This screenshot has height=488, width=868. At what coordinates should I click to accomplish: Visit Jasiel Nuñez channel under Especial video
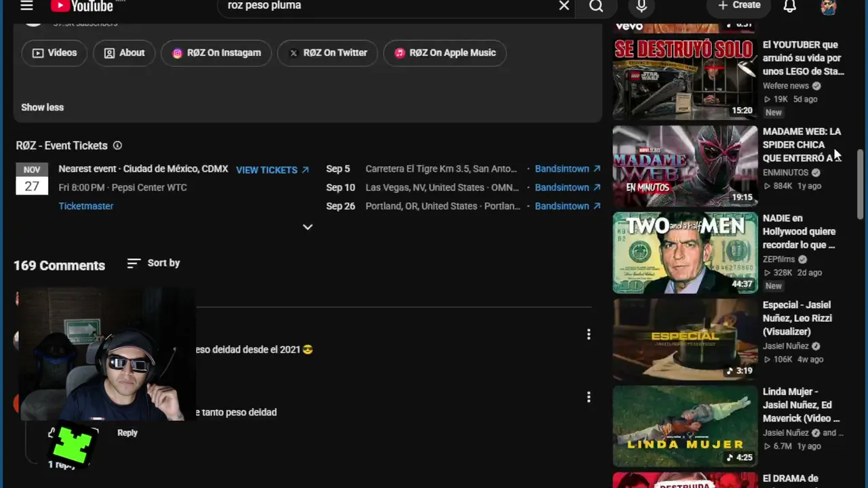(x=786, y=346)
